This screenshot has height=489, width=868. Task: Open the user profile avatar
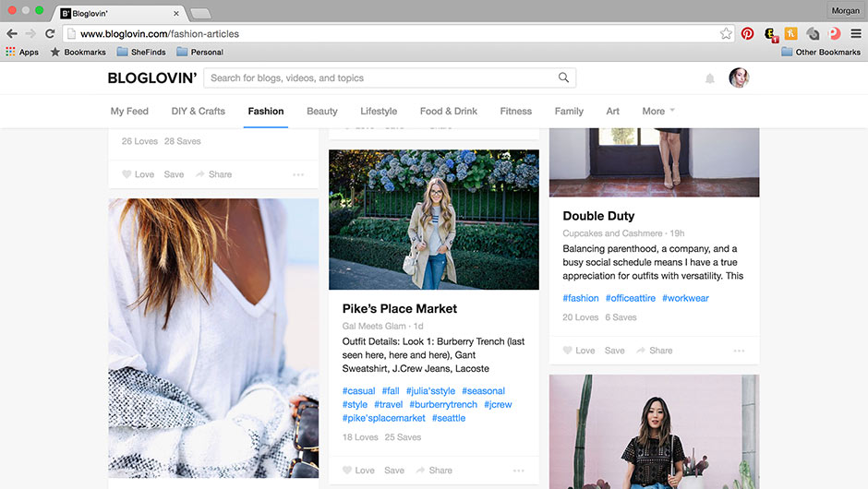739,78
